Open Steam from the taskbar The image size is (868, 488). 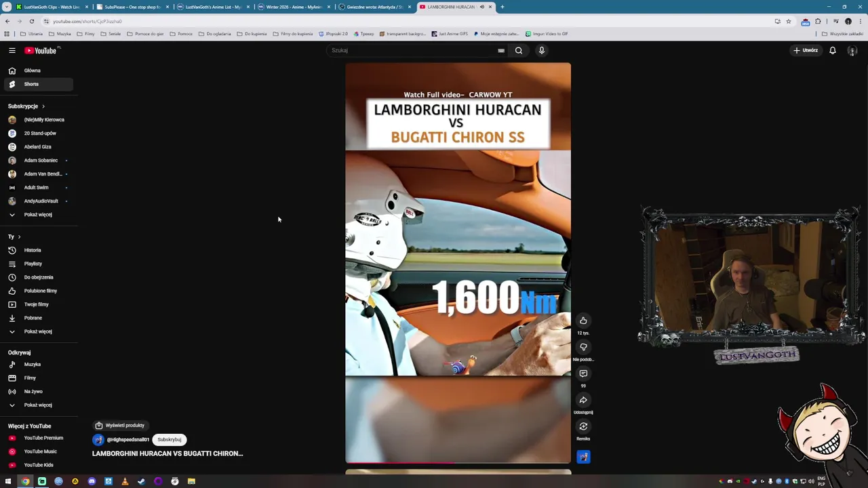141,481
